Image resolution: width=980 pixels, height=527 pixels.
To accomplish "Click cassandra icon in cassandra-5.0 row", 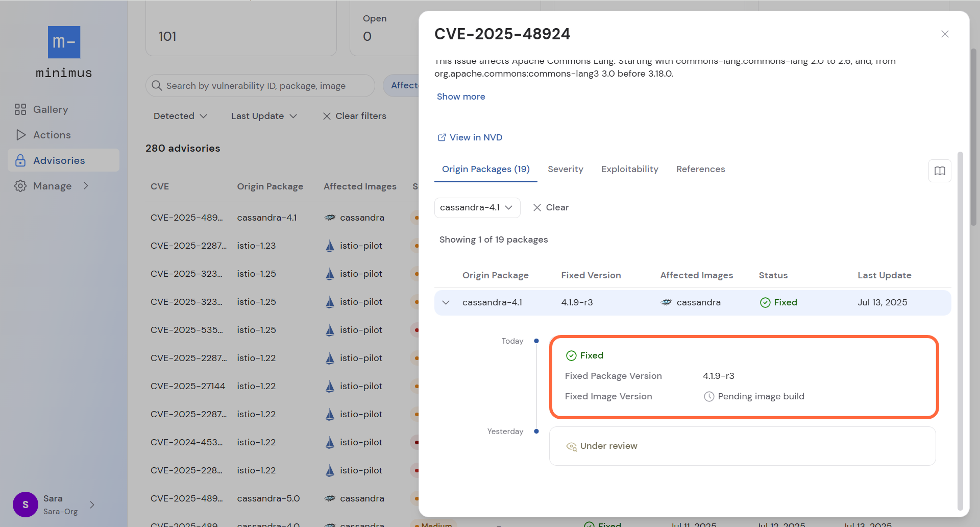I will 330,498.
